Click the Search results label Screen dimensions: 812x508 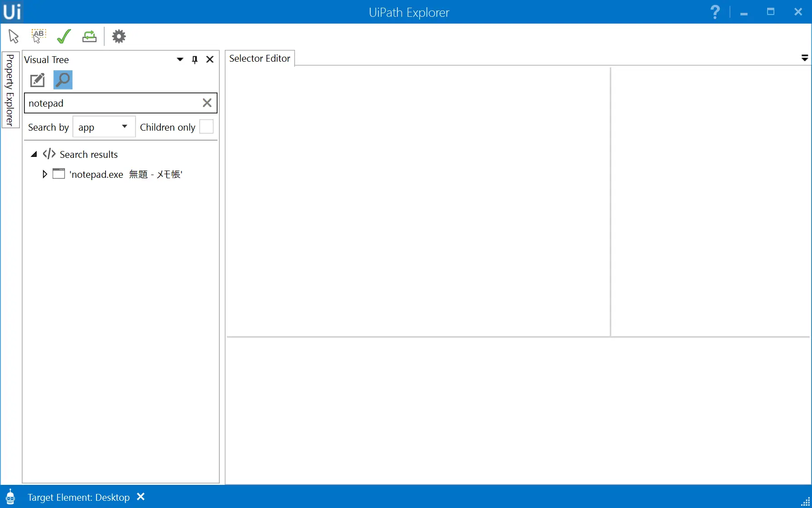point(89,154)
